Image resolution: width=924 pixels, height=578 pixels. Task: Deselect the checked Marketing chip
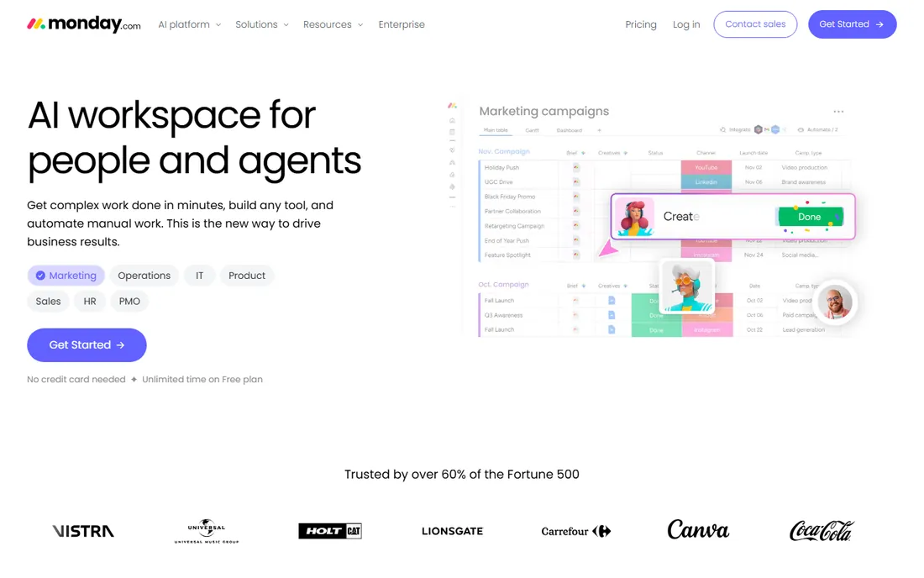pyautogui.click(x=66, y=276)
